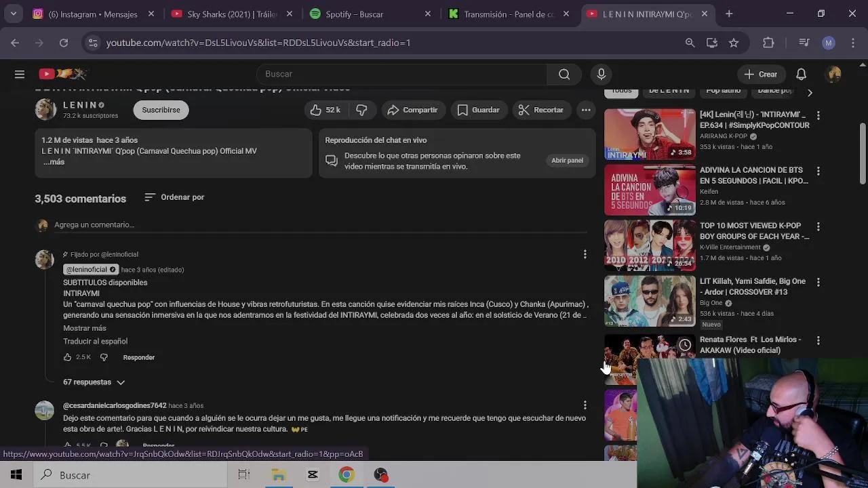This screenshot has width=868, height=488.
Task: Dislike the pinned comment
Action: 104,357
